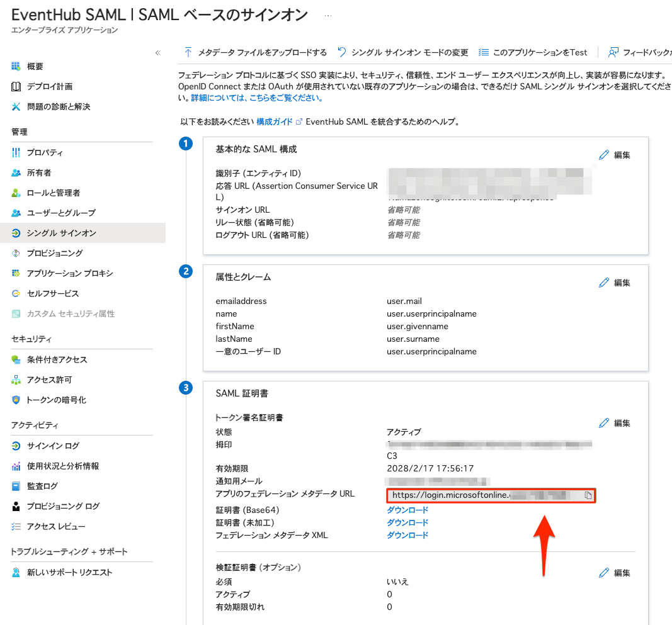This screenshot has width=672, height=625.
Task: Click the アクティブ status value
Action: 404,432
